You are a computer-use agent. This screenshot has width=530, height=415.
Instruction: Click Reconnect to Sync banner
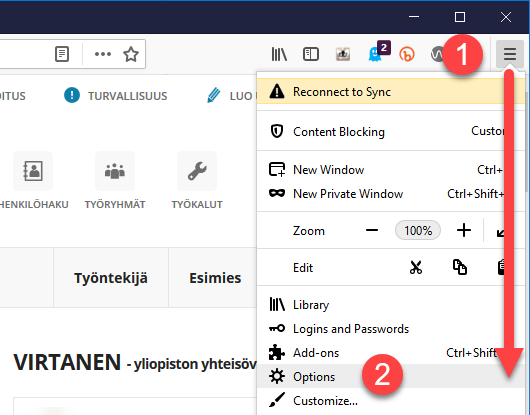tap(390, 92)
